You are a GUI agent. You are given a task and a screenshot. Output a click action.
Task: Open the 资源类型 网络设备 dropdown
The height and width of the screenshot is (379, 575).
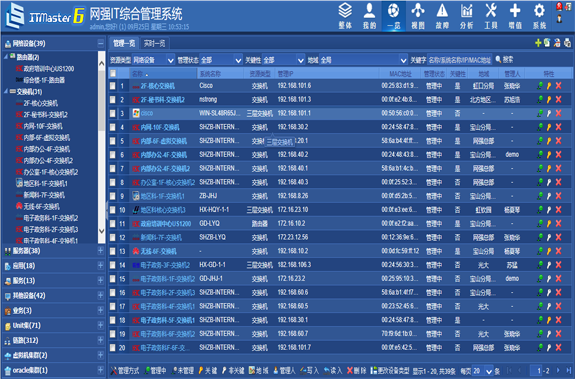[x=153, y=60]
